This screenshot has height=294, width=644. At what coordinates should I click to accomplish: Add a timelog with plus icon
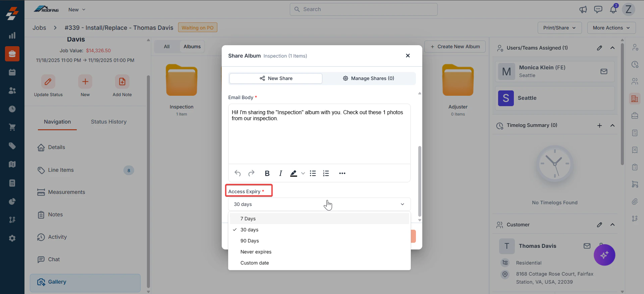click(x=599, y=126)
